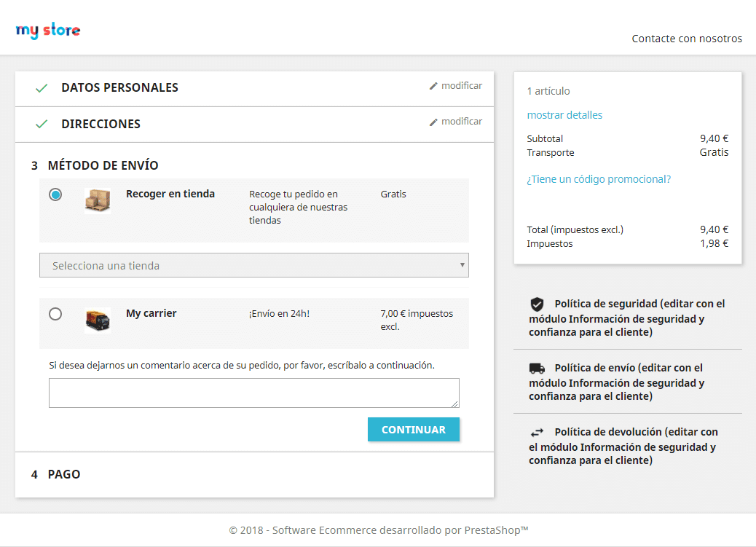Open the Datos Personales checkout step
Viewport: 756px width, 547px height.
pyautogui.click(x=119, y=87)
